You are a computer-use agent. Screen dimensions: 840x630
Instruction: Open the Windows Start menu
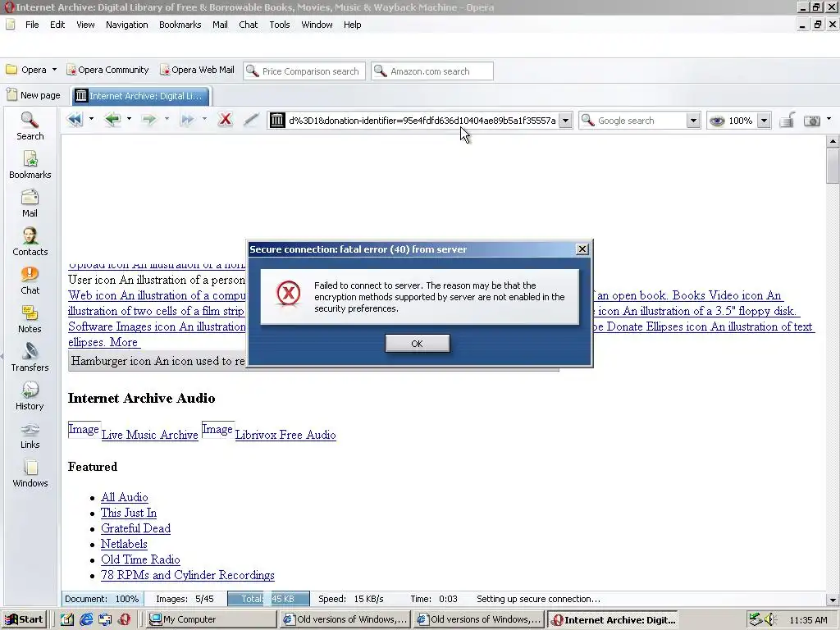(x=24, y=619)
